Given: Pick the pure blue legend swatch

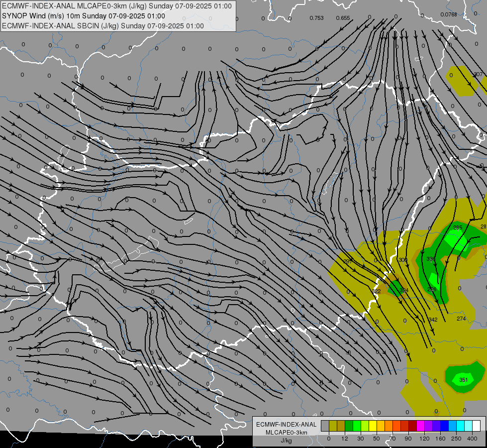Looking at the screenshot, I should [x=444, y=426].
